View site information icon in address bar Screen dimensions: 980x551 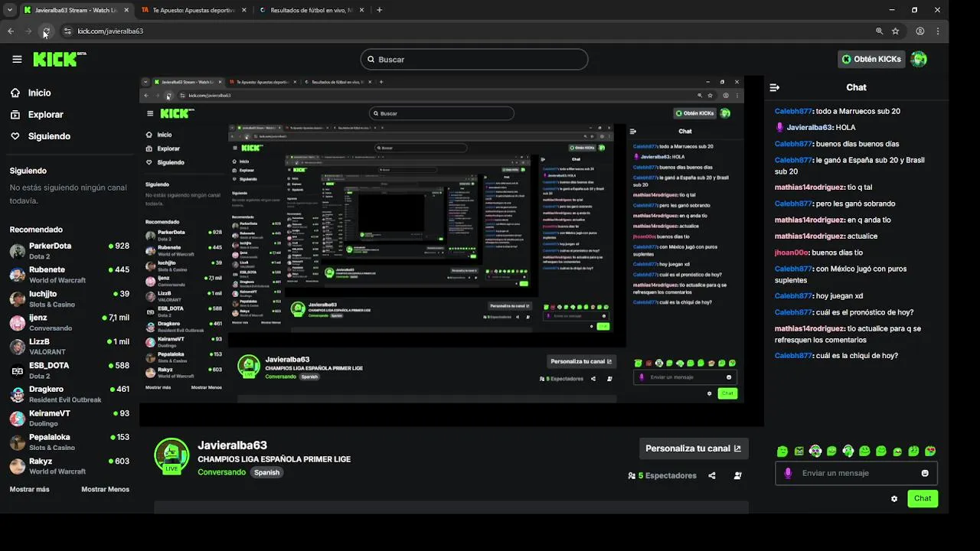[x=67, y=31]
